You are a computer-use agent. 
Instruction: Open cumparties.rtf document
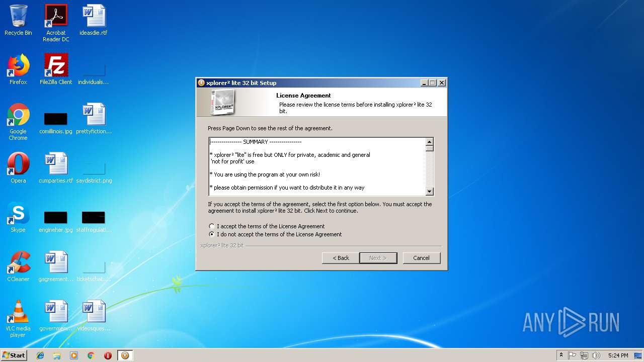[x=56, y=168]
